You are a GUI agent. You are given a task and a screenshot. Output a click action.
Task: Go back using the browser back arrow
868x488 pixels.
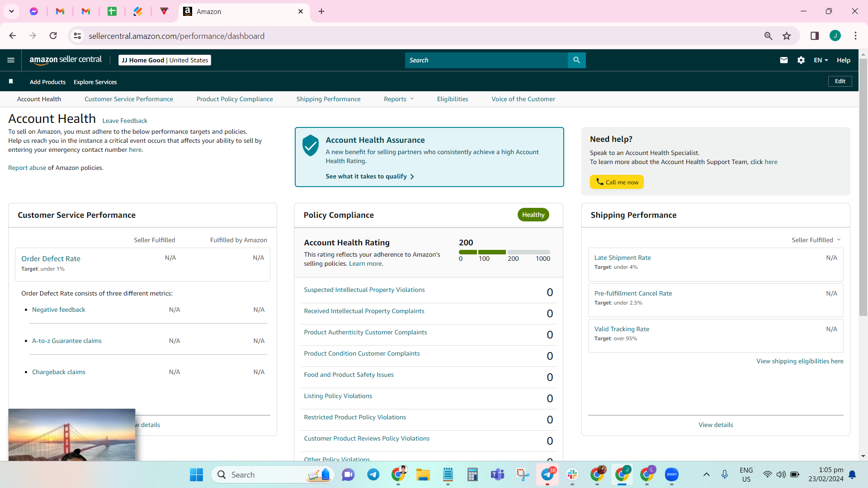(13, 36)
